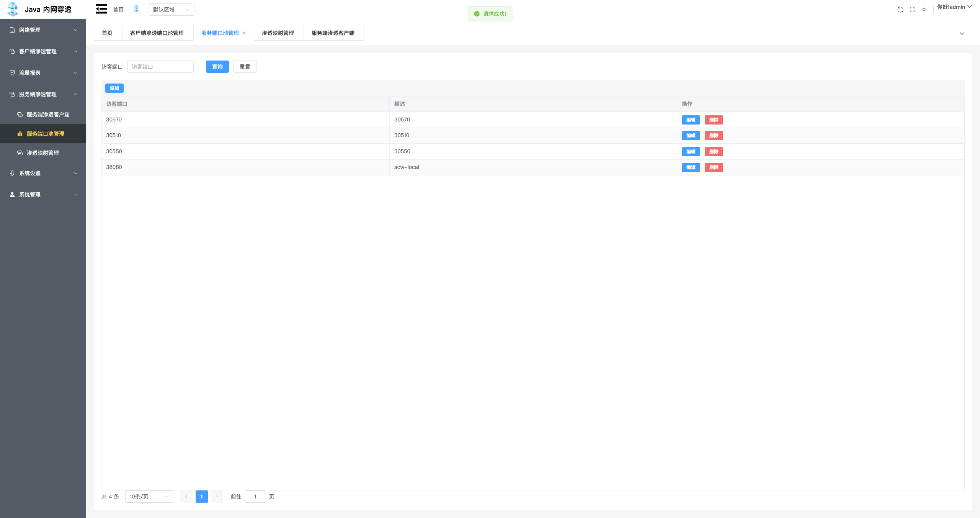
Task: Click the 访客端口 search input field
Action: (x=160, y=67)
